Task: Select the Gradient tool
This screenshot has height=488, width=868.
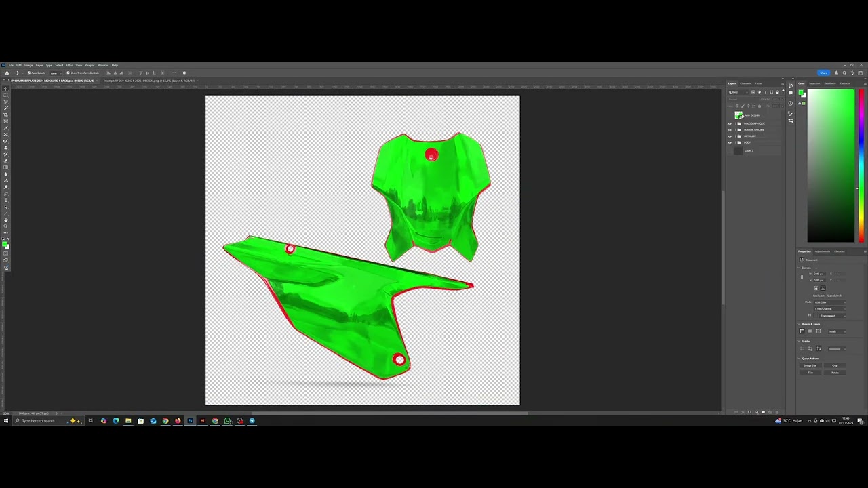Action: pos(5,167)
